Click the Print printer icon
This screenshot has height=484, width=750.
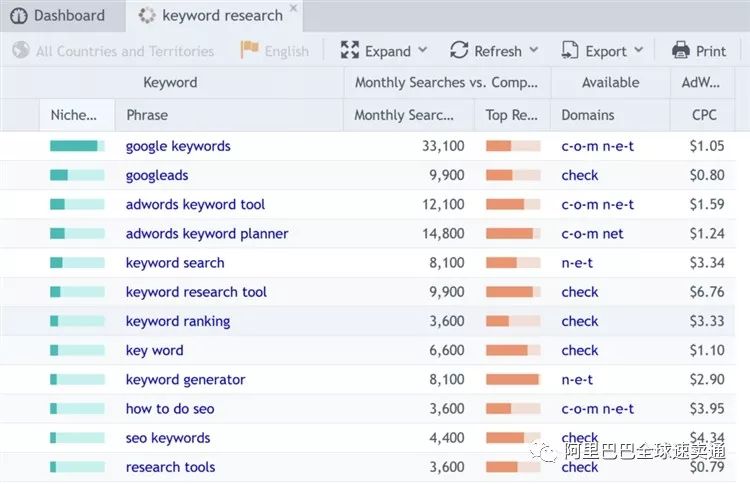tap(681, 51)
